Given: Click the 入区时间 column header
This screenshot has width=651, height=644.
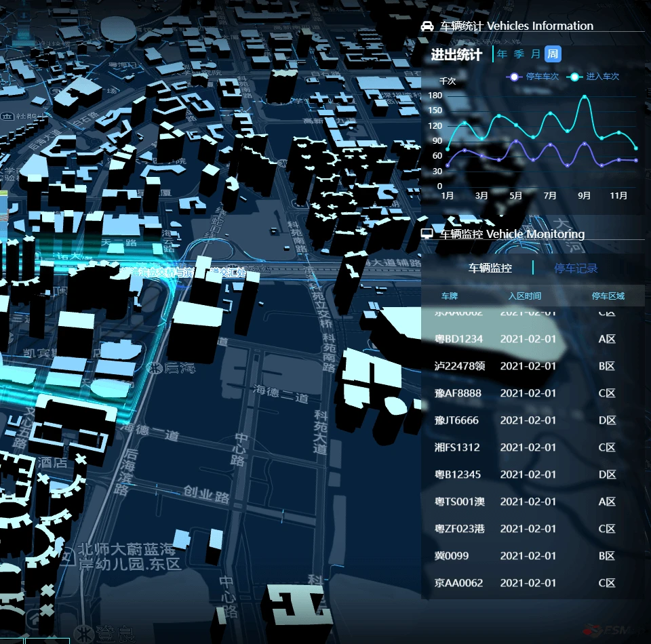Looking at the screenshot, I should pos(525,296).
